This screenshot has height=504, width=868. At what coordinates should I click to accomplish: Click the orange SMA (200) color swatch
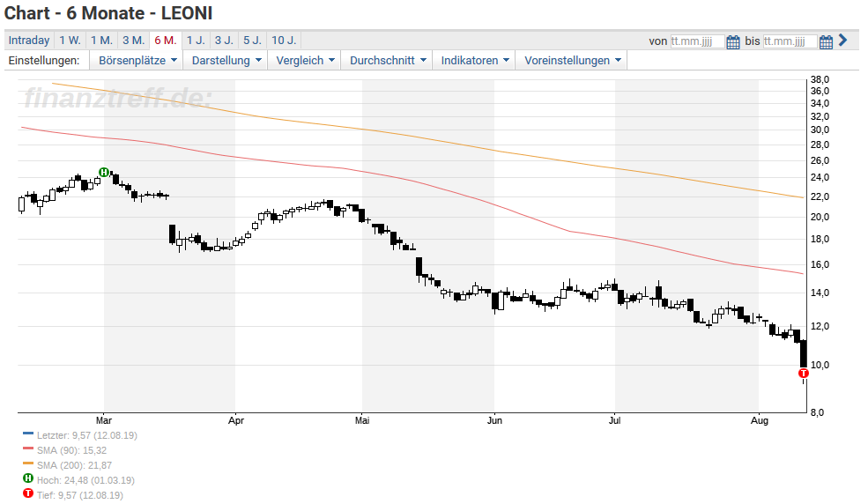(x=28, y=463)
